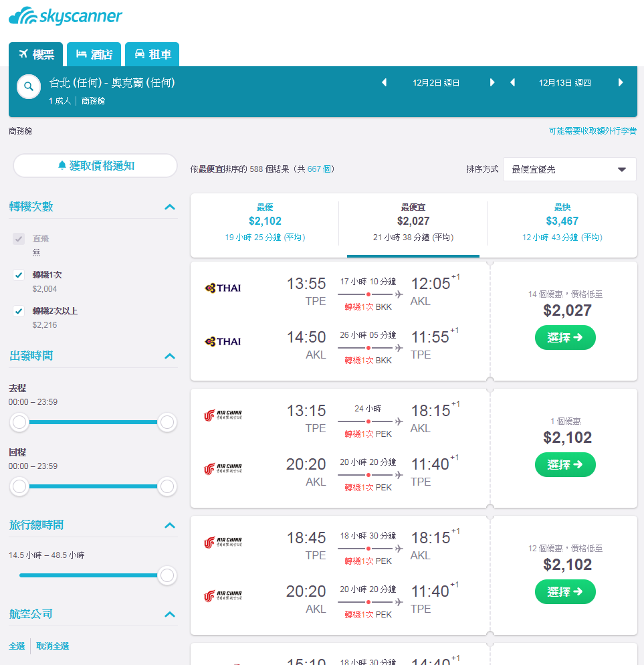The height and width of the screenshot is (665, 644).
Task: Open the 最便宜優先 sort dropdown
Action: point(569,169)
